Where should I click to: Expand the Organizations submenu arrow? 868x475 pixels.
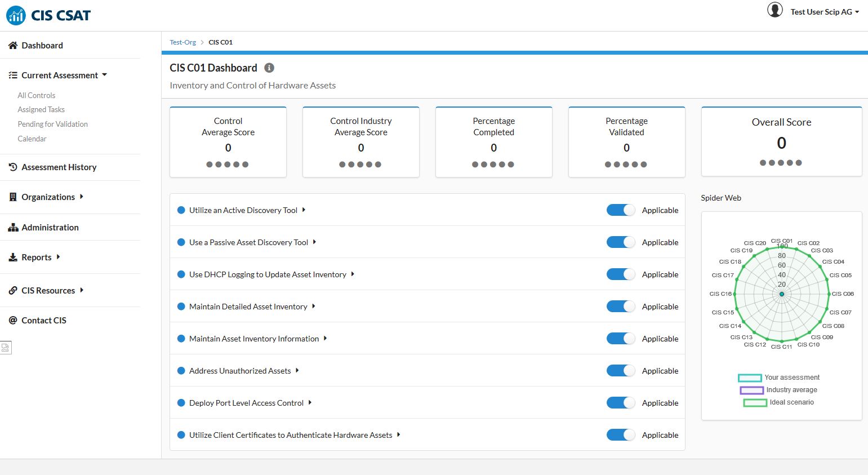coord(82,197)
